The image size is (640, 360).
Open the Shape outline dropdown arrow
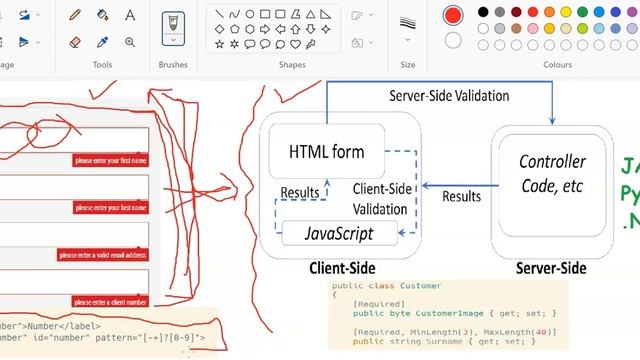point(371,15)
